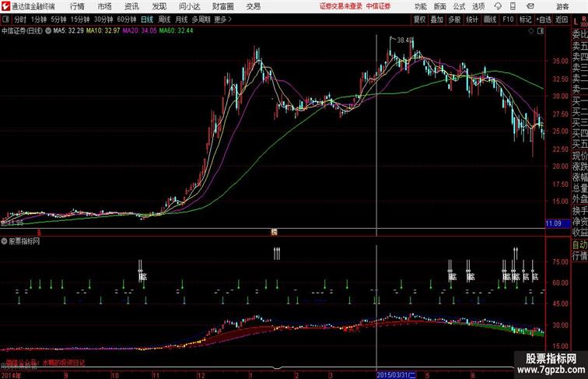Open the 版面 menu

coord(440,6)
